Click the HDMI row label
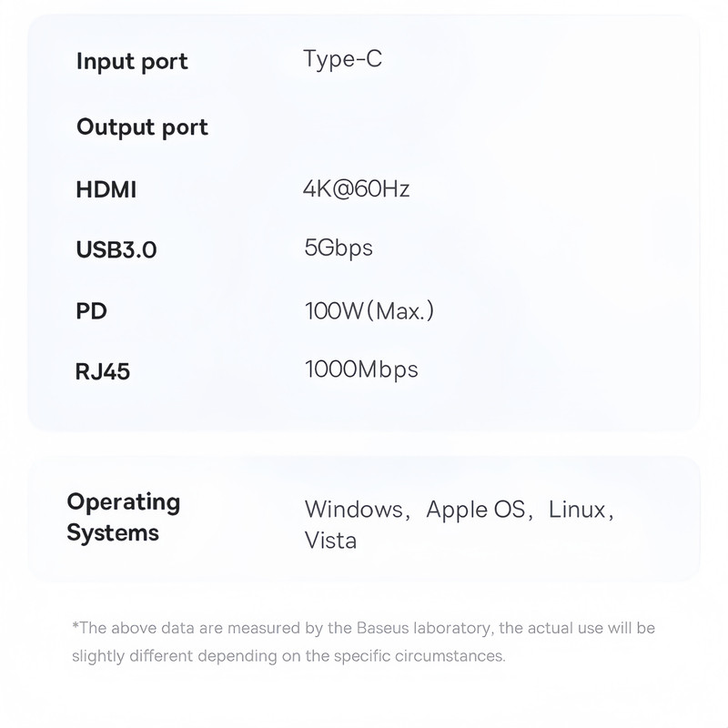Screen dimensions: 728x728 pos(106,190)
